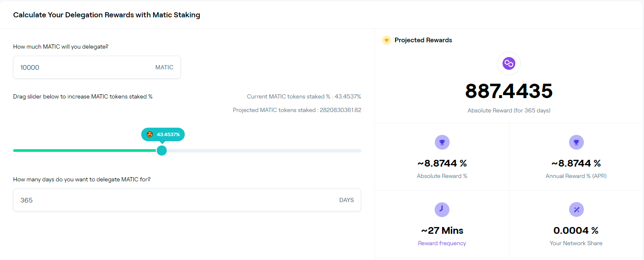Click the MATIC staked percentage slider handle
Screen dimensions: 644x260
coord(162,151)
